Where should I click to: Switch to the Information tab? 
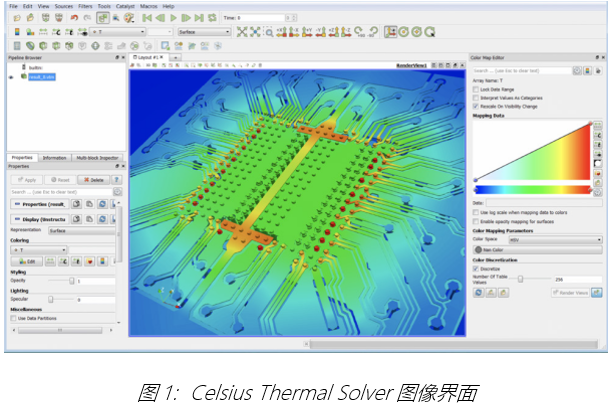pos(55,158)
